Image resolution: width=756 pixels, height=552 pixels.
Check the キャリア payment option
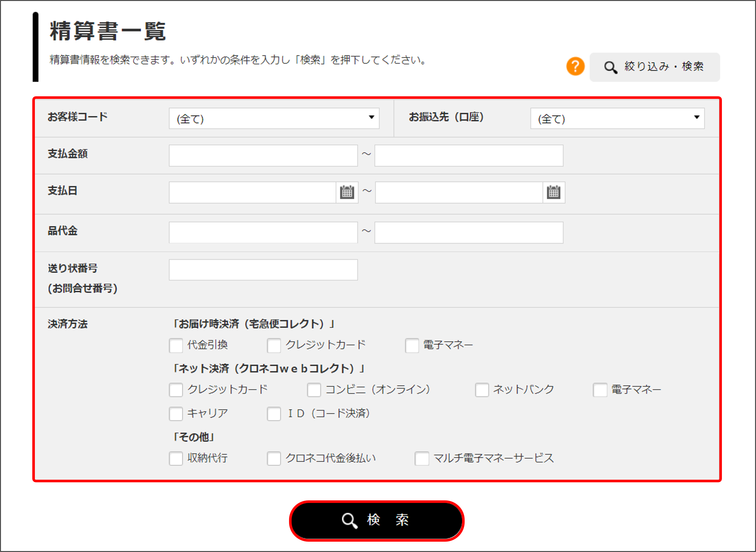tap(176, 414)
